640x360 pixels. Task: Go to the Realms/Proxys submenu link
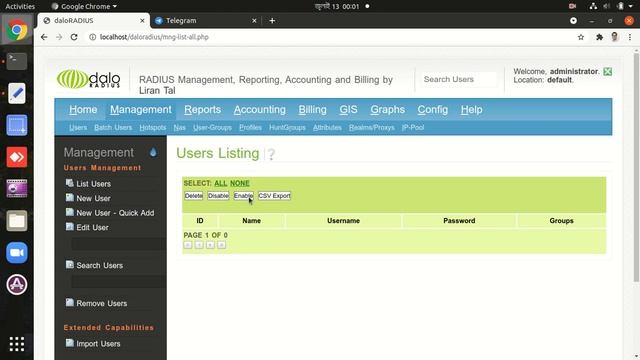tap(371, 127)
